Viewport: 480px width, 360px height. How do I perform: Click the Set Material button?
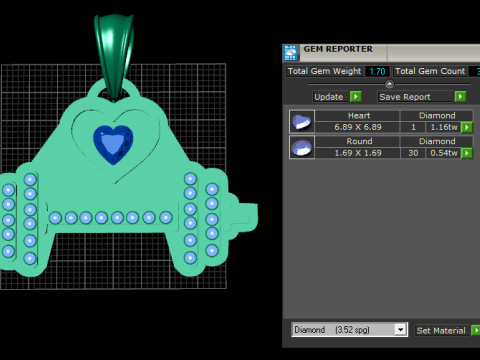pos(441,330)
